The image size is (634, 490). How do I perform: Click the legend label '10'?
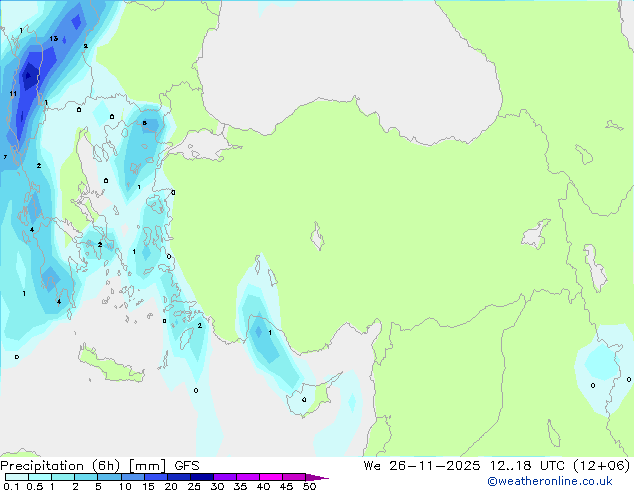(x=125, y=486)
